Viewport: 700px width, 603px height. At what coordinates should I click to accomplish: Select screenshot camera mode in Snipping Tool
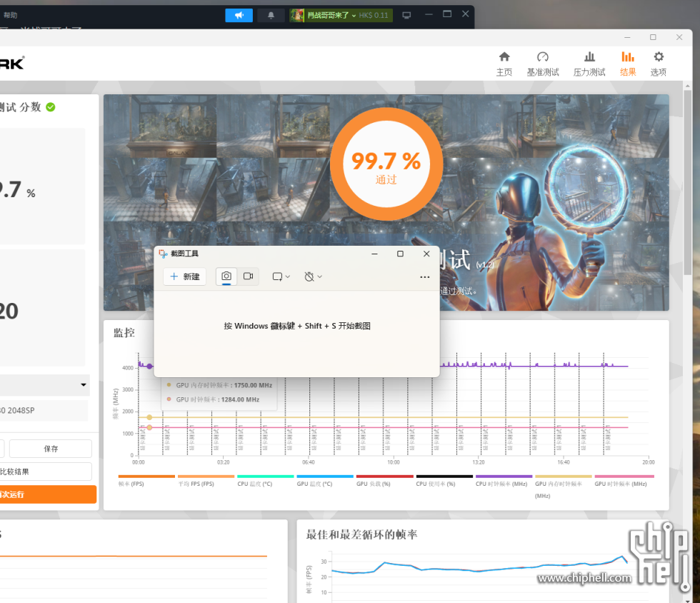(226, 276)
